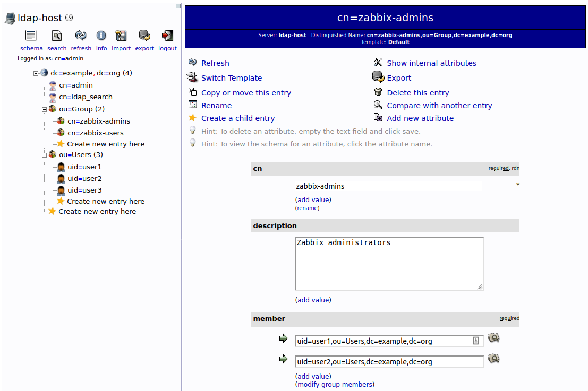
Task: Collapse the ou=Users tree node
Action: click(44, 155)
